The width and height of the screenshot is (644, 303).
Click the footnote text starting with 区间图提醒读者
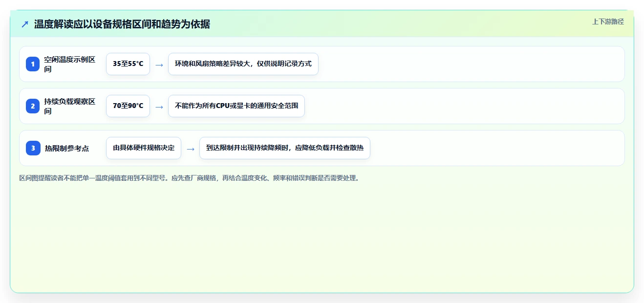[x=190, y=178]
